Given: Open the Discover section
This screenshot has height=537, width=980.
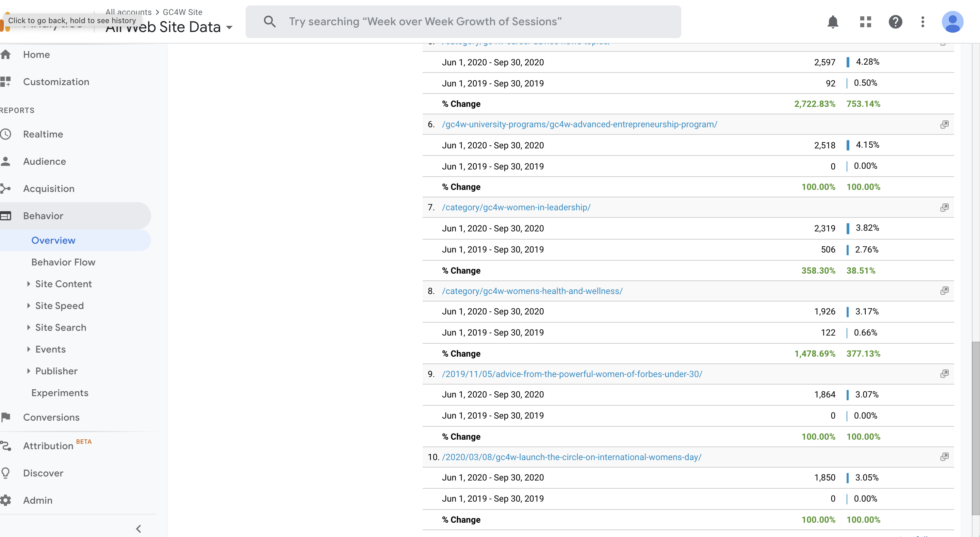Looking at the screenshot, I should click(43, 473).
